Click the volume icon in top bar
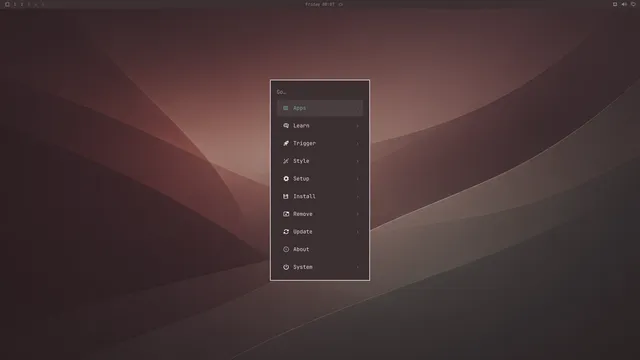Screen dimensions: 640x360 click(624, 4)
